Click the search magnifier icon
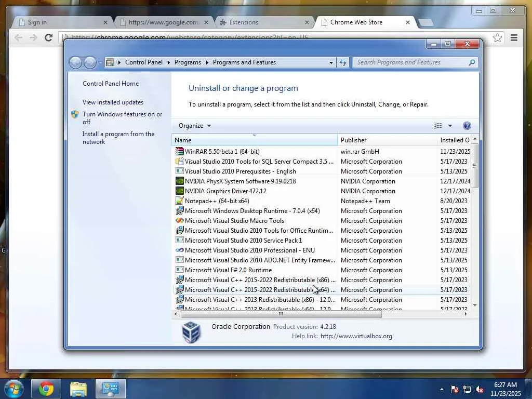Image resolution: width=532 pixels, height=399 pixels. [x=472, y=62]
